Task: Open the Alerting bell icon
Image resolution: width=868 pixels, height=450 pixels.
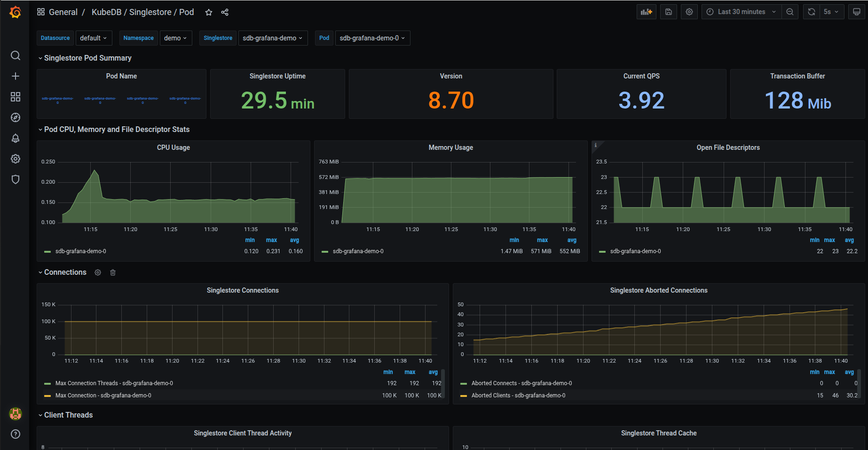Action: pyautogui.click(x=16, y=138)
